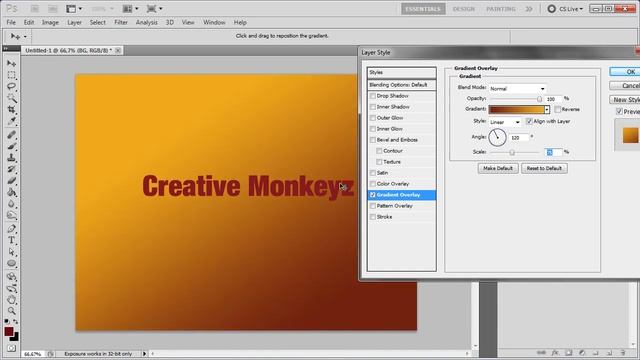Select the Clone Stamp tool

11,158
